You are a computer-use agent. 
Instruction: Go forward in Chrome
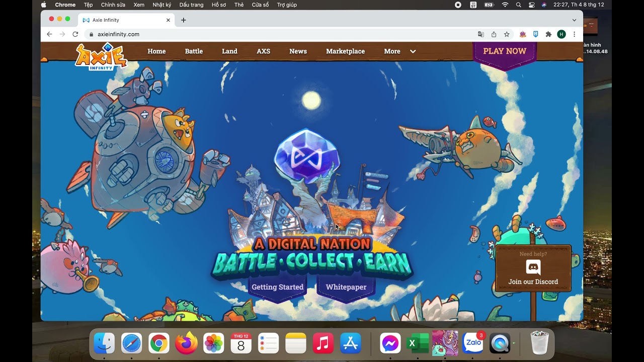pos(62,34)
